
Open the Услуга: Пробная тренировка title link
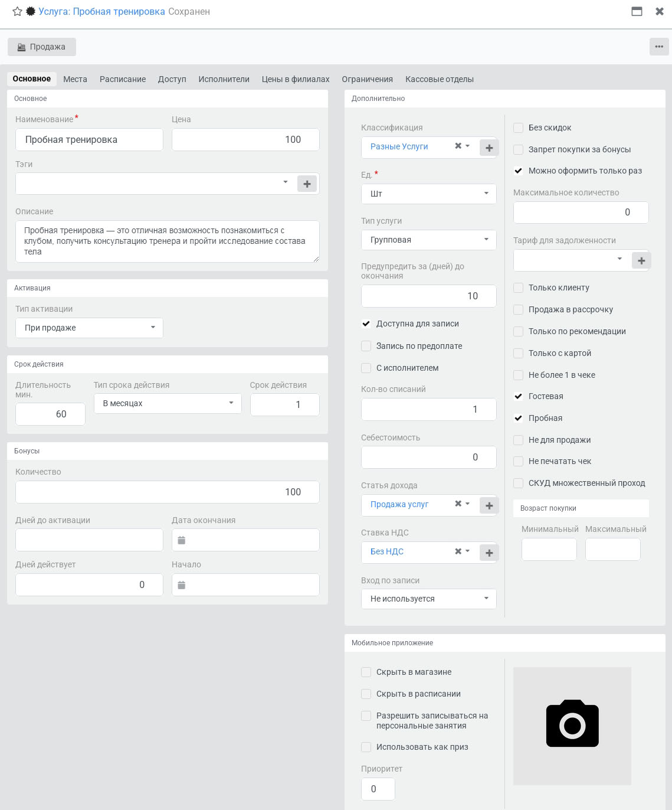102,12
